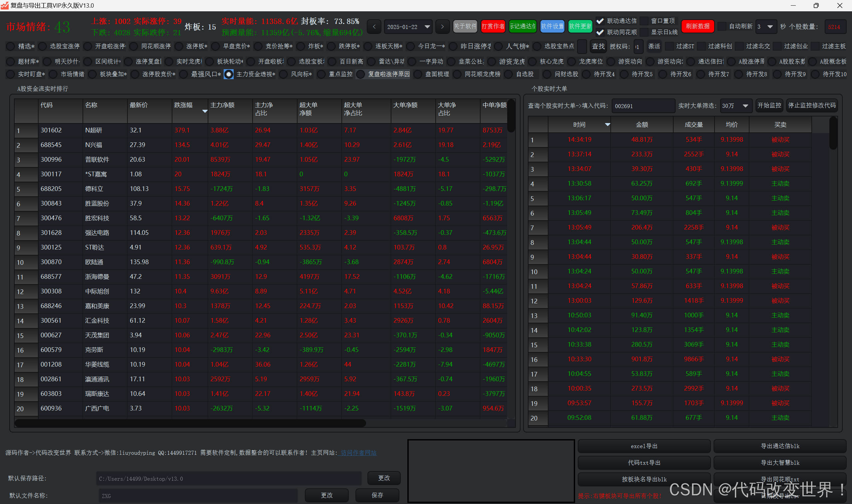Select the 市场情绪 radio option

(x=53, y=74)
